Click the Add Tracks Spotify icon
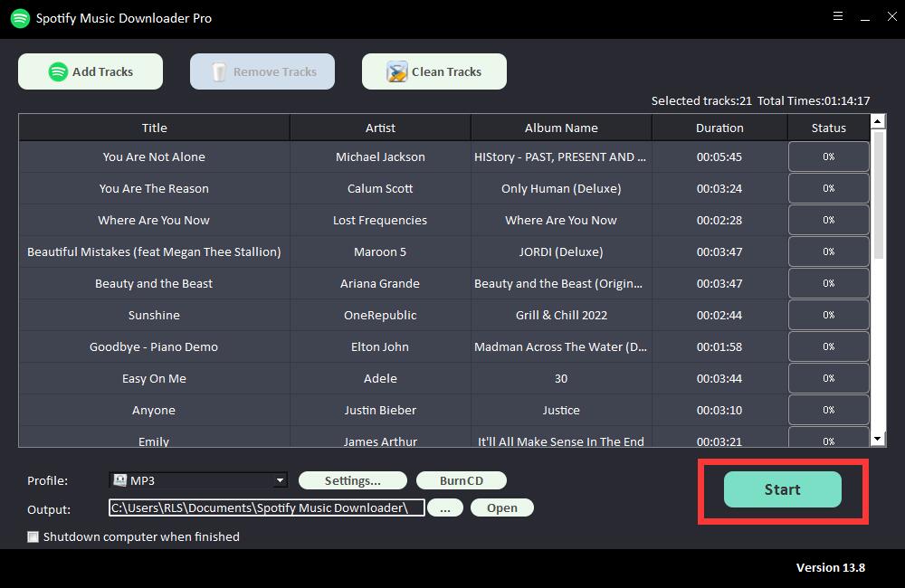This screenshot has height=588, width=905. coord(58,71)
